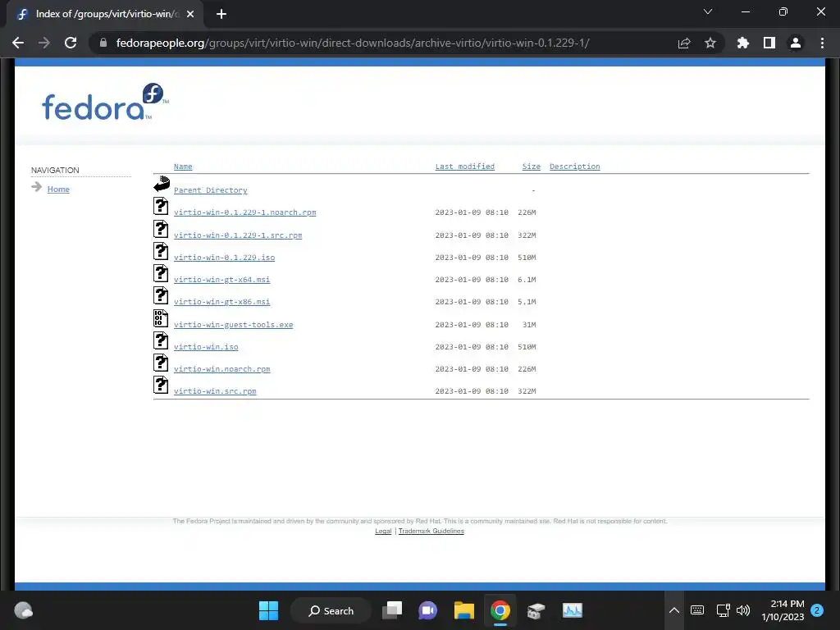Click file icon beside virtio-win-gt-x64.msi

161,273
